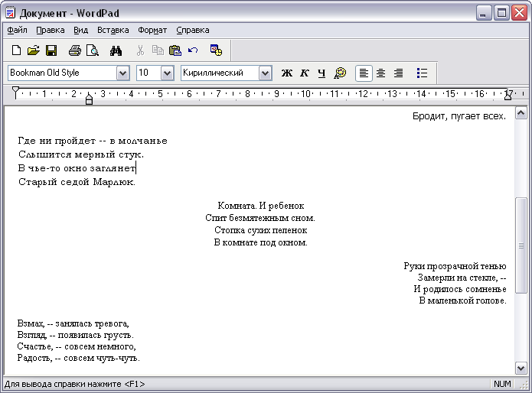Image resolution: width=532 pixels, height=393 pixels.
Task: Open Find with the binoculars icon
Action: click(116, 50)
